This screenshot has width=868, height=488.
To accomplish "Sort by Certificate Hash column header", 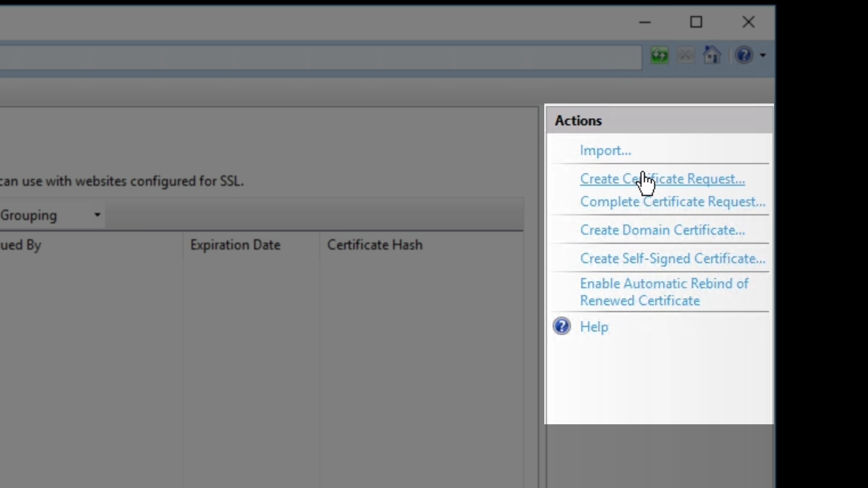I will click(x=374, y=245).
